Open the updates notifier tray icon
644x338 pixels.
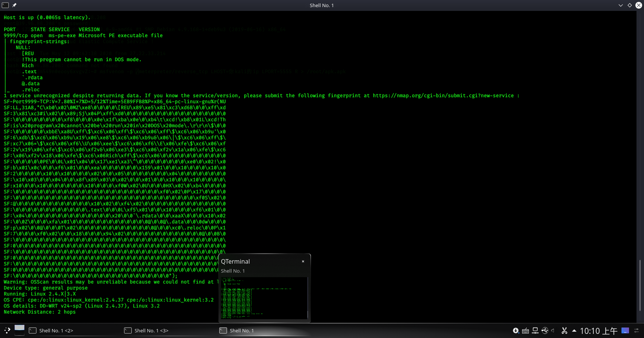[x=516, y=330]
